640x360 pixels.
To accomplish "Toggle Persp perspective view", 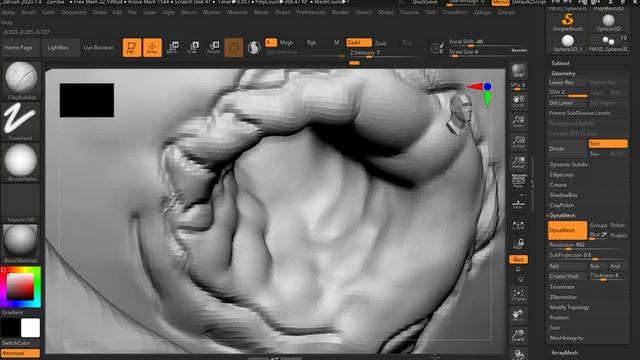I will 518,181.
